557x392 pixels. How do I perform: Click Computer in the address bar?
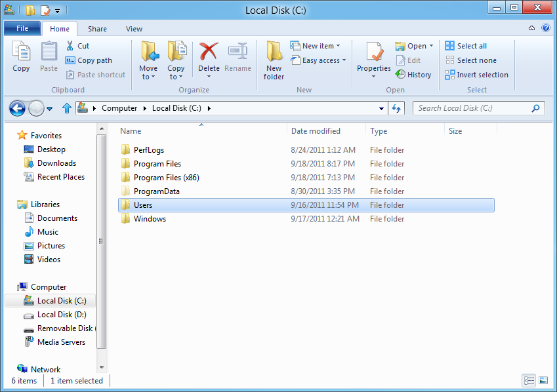click(x=119, y=108)
